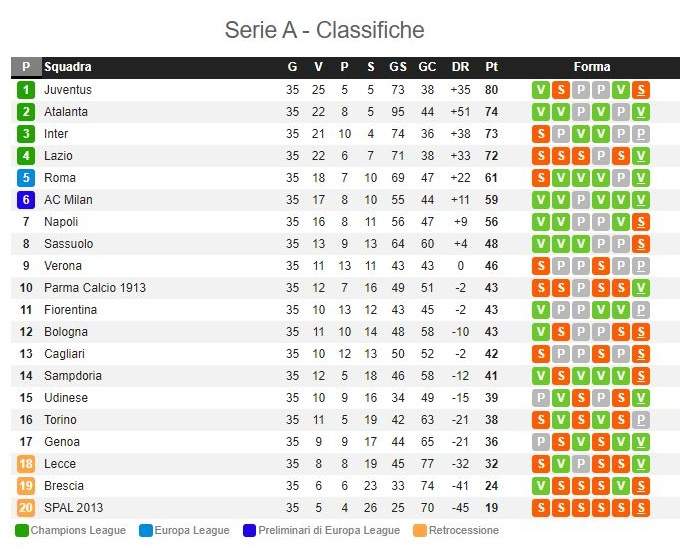
Task: Click Roma position 5 blue badge
Action: coord(26,178)
